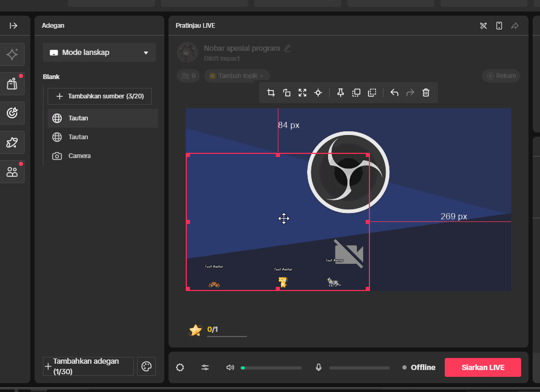This screenshot has width=540, height=392.
Task: Duplicate the selected source
Action: [x=356, y=93]
